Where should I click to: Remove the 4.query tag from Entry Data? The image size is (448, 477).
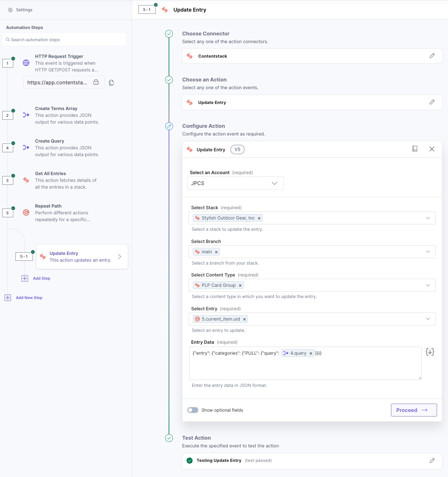tap(311, 353)
